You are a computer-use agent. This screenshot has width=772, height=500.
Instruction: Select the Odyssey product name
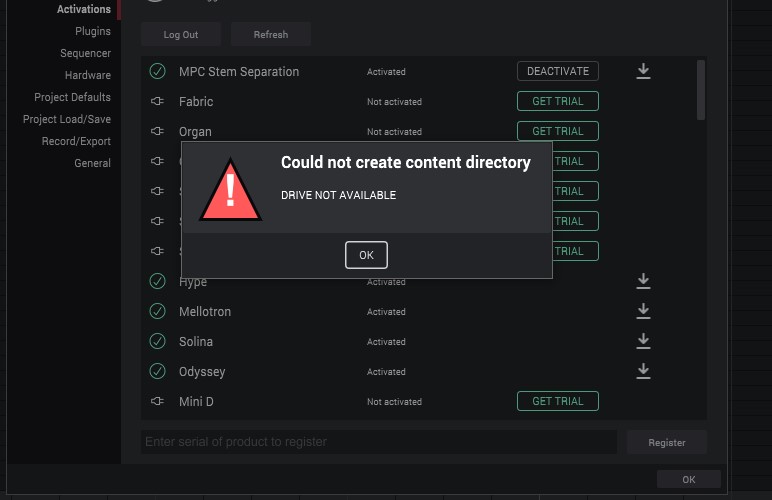[202, 372]
